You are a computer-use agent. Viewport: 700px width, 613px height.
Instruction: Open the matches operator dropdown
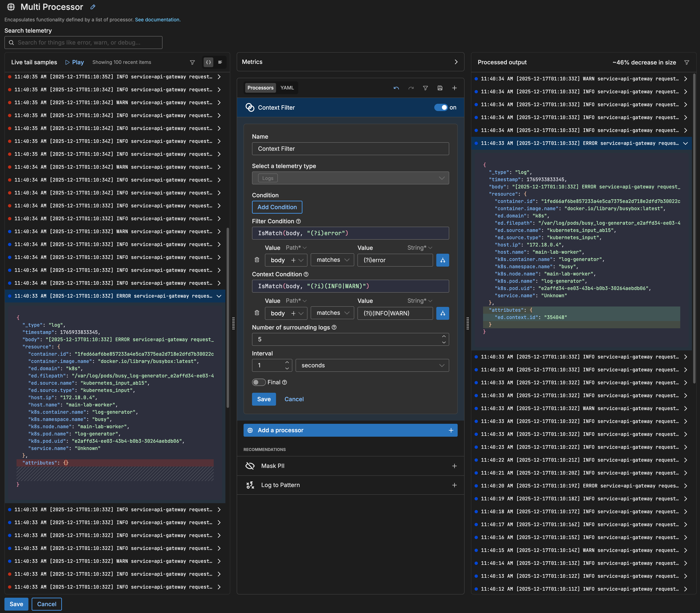click(x=332, y=260)
